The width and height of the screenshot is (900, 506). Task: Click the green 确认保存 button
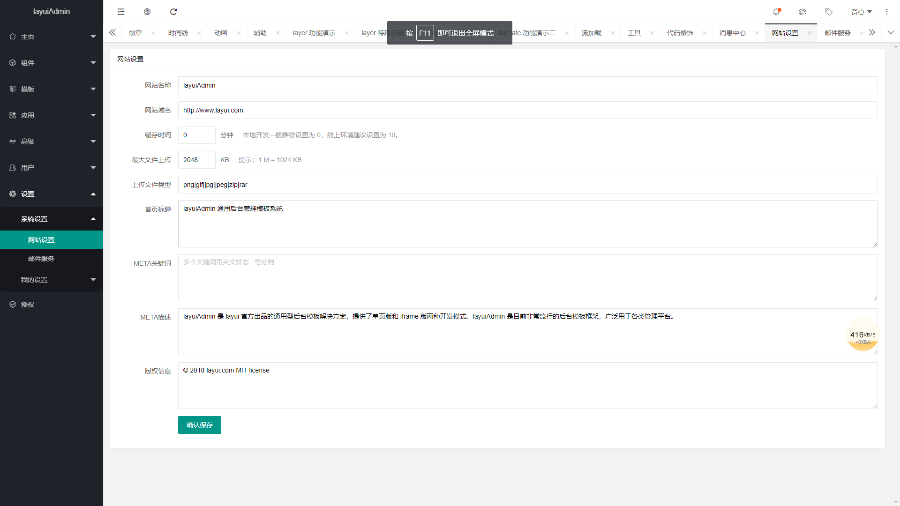click(x=199, y=425)
